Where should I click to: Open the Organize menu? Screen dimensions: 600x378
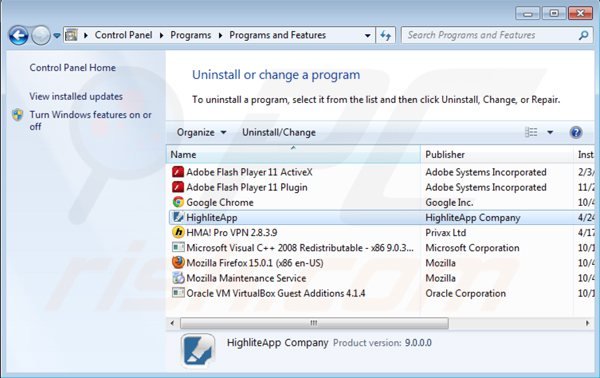tap(201, 132)
